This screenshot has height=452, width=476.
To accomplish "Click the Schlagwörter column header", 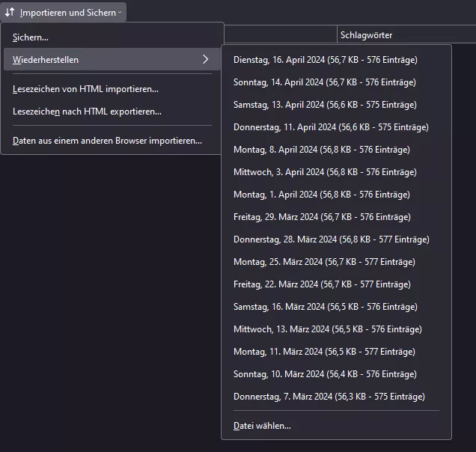I will click(366, 35).
